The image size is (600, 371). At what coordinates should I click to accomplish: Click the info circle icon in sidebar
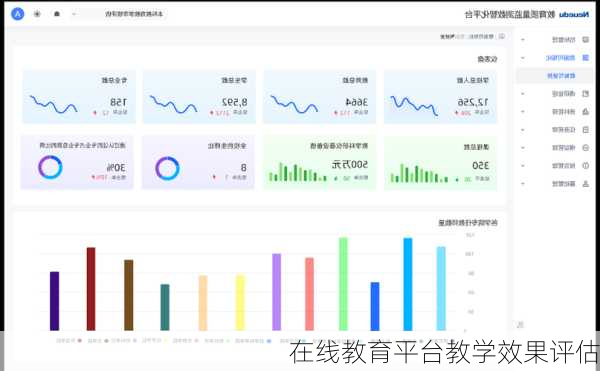click(585, 166)
